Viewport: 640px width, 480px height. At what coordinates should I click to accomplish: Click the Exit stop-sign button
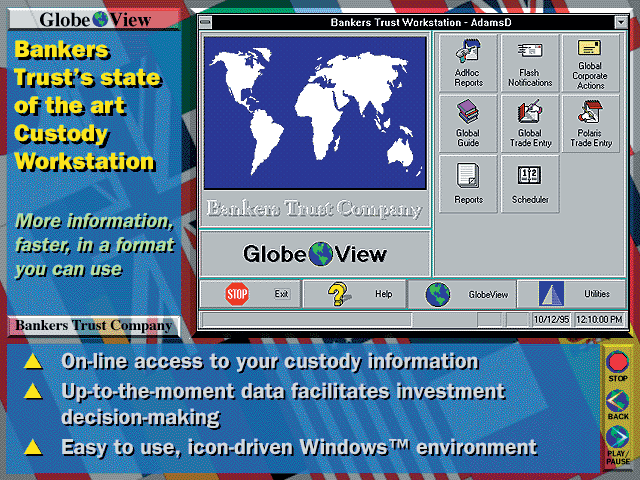[x=248, y=294]
